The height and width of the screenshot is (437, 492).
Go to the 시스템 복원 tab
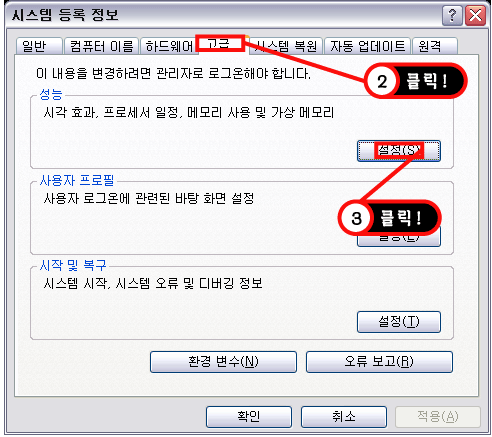click(x=285, y=46)
